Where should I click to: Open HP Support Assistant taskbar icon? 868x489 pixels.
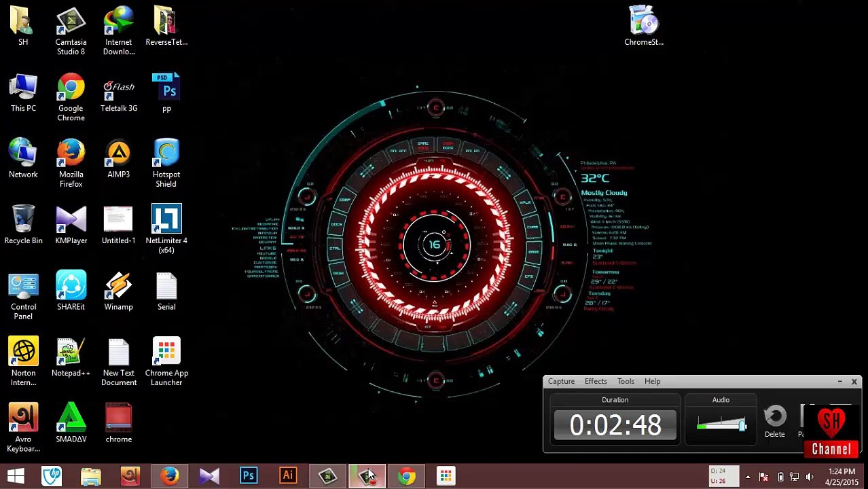(x=52, y=476)
